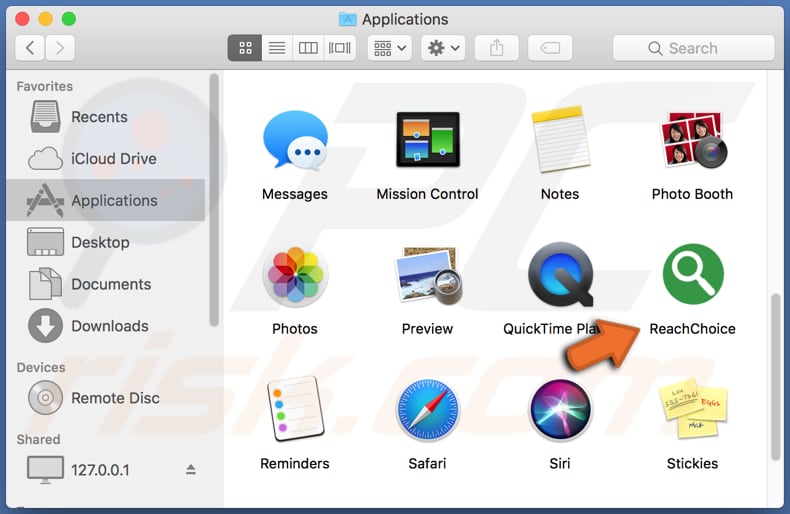This screenshot has height=514, width=790.
Task: Open the group-by arrangement dropdown
Action: pyautogui.click(x=389, y=48)
